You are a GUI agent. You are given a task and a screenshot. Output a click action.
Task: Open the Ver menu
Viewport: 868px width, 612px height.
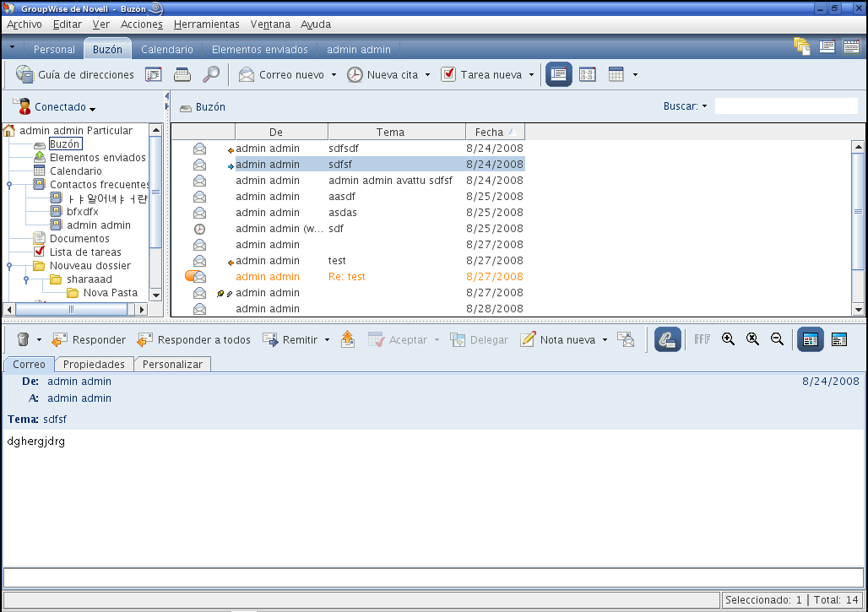coord(100,24)
